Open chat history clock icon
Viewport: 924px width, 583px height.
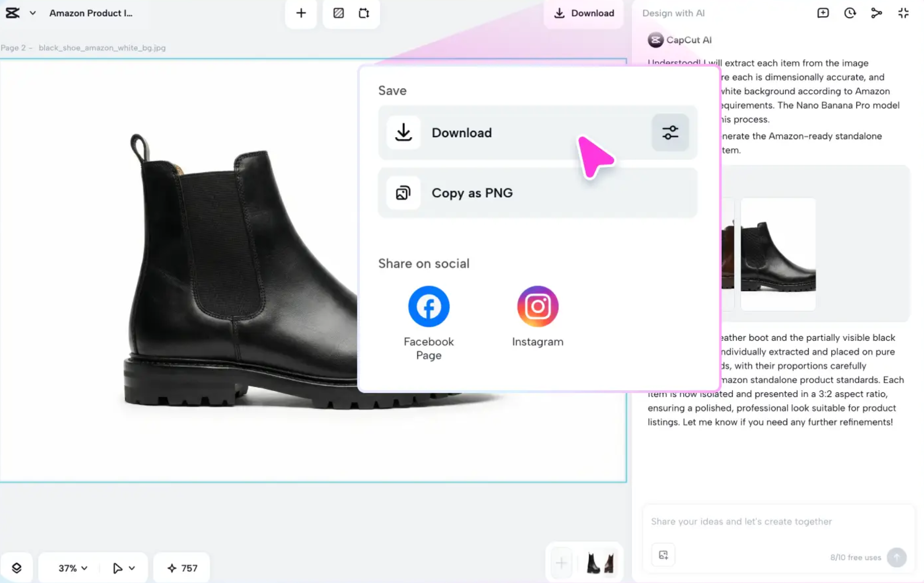pos(850,13)
